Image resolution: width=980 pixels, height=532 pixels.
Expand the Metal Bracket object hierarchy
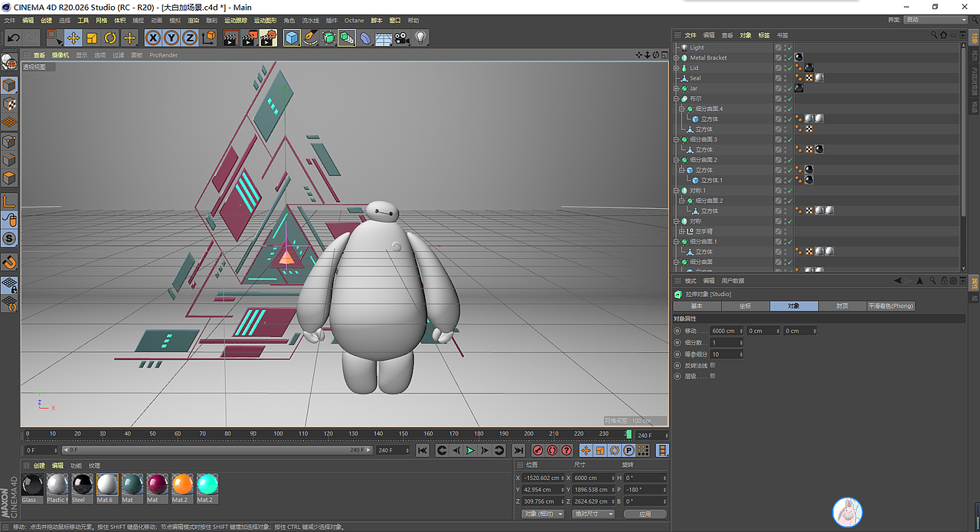(676, 57)
